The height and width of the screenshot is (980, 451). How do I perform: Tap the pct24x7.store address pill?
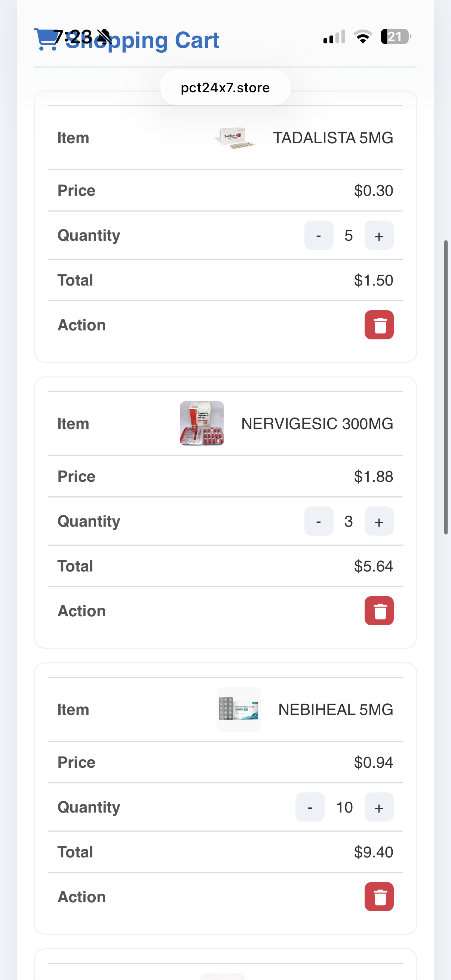[x=225, y=87]
